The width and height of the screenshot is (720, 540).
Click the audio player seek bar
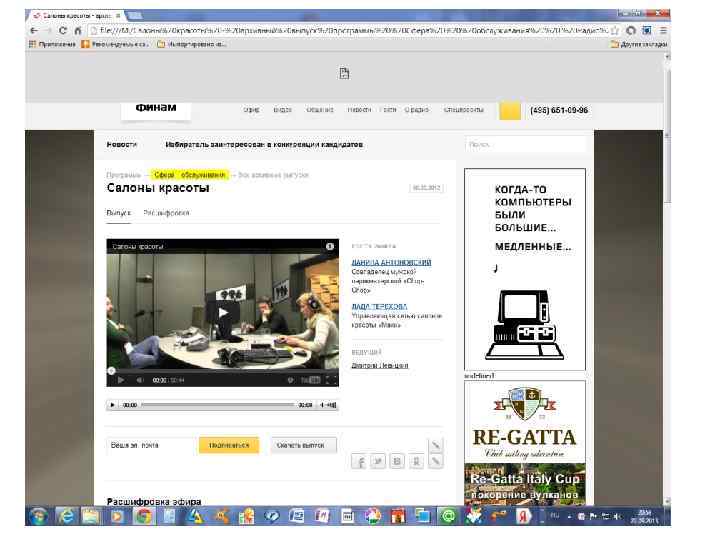click(x=218, y=405)
